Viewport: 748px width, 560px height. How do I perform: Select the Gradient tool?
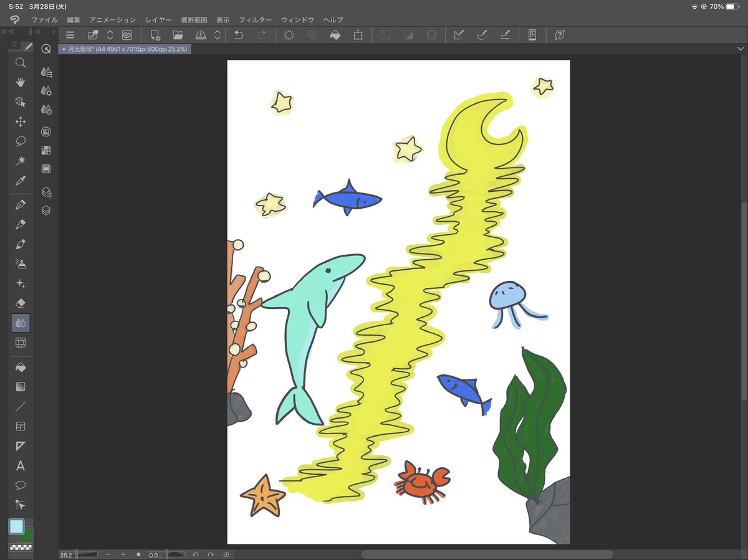pyautogui.click(x=21, y=387)
